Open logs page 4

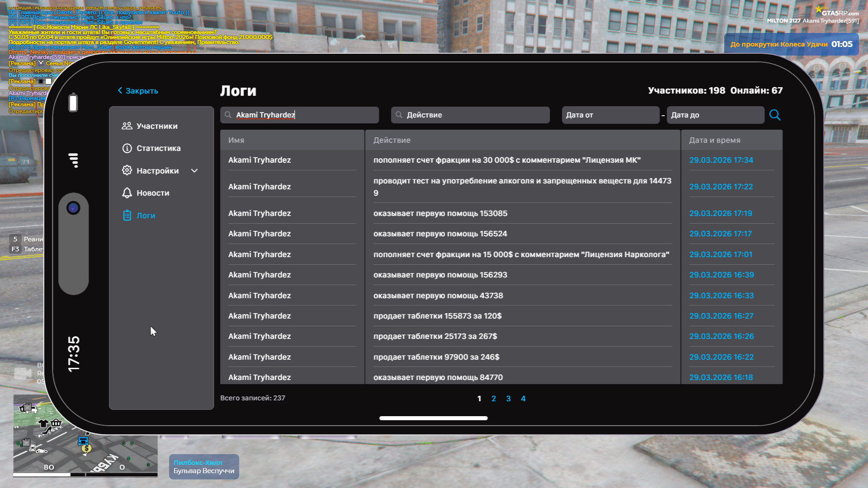pos(523,399)
